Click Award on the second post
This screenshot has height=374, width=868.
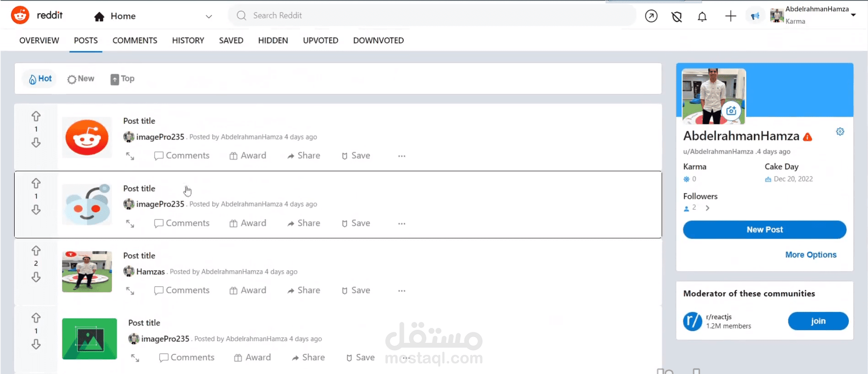[247, 223]
